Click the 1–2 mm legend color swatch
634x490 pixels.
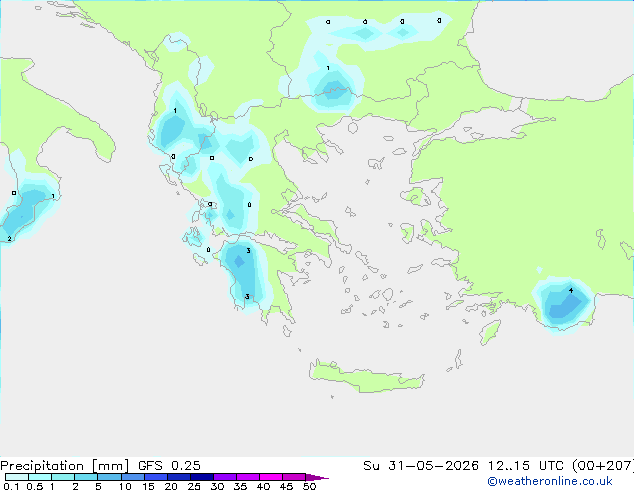click(63, 477)
